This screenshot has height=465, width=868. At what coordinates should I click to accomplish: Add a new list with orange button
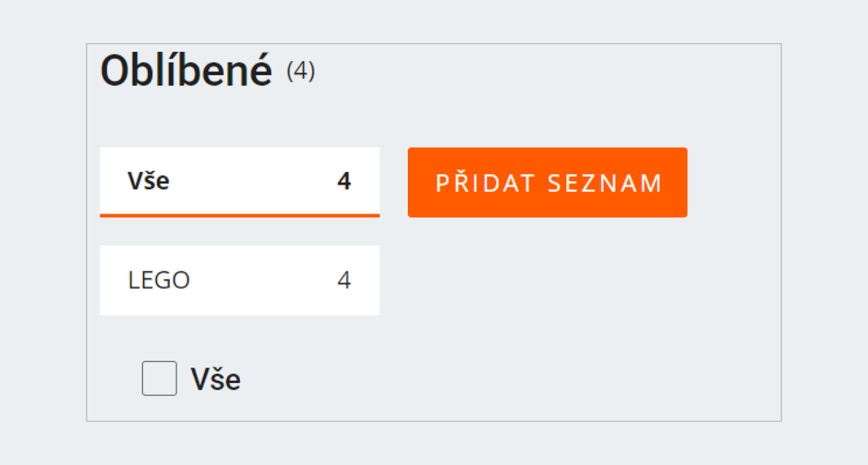548,182
